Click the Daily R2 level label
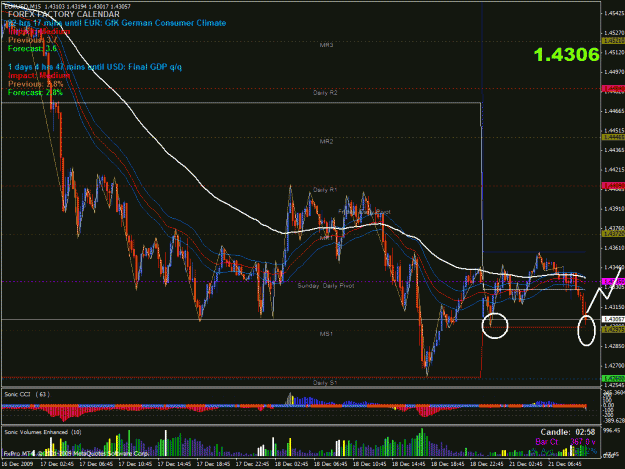Screen dimensions: 625x469 (325, 92)
